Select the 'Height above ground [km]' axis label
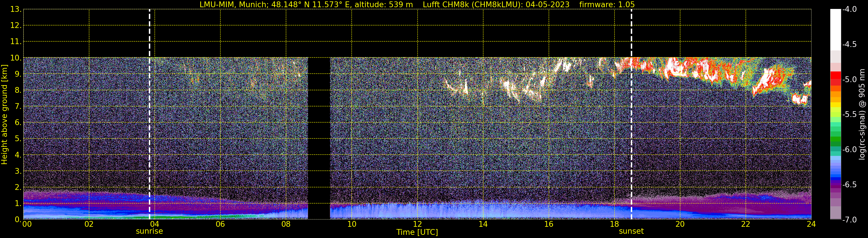Viewport: 868px width, 238px height. [x=4, y=115]
